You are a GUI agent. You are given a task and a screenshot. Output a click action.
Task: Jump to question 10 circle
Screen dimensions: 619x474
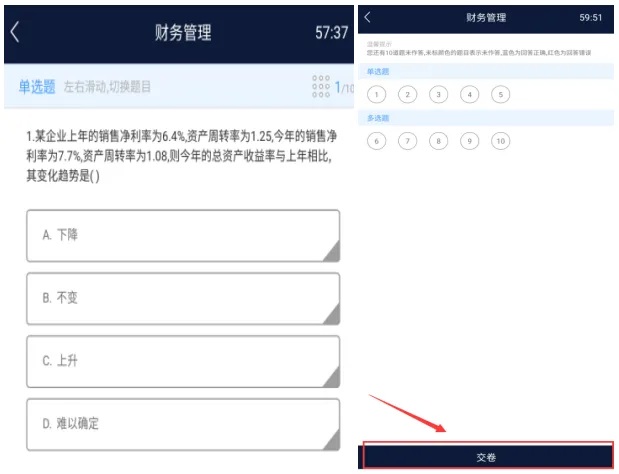click(x=501, y=141)
